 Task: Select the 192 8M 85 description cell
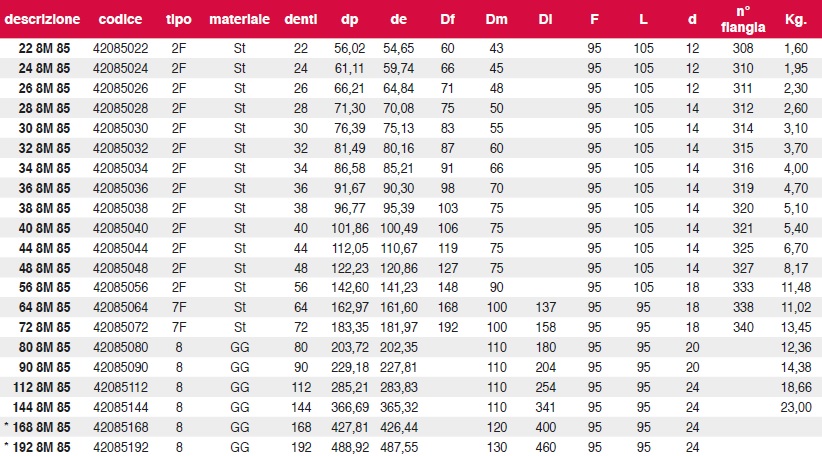click(37, 447)
